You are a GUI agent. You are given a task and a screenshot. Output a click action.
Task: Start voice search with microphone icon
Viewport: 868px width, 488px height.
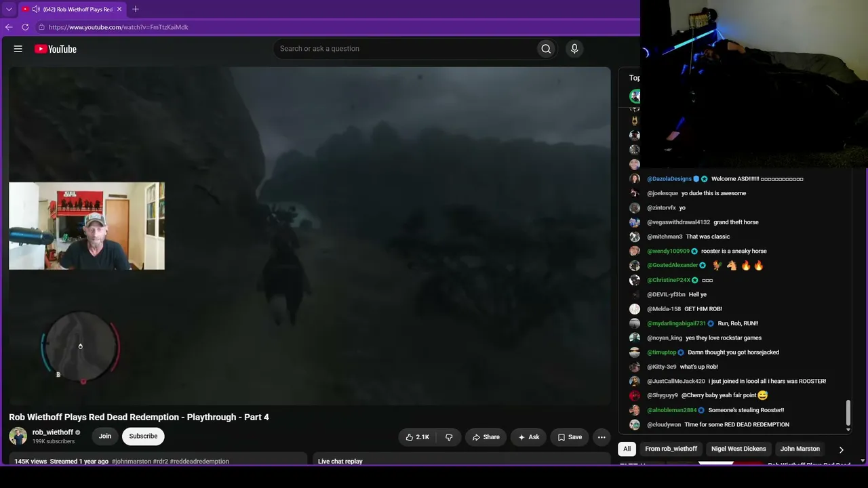pyautogui.click(x=574, y=49)
